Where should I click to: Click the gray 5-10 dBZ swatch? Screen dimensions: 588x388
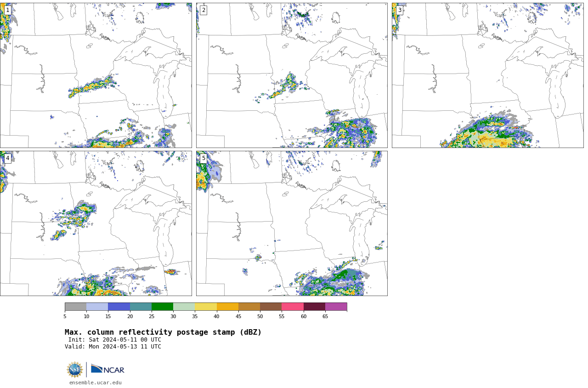click(75, 307)
